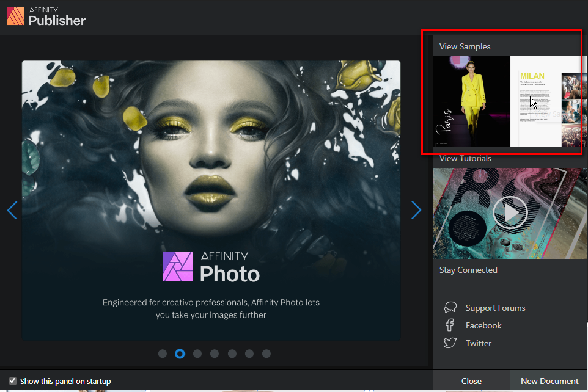
Task: Click the Stay Connected heading
Action: point(468,270)
